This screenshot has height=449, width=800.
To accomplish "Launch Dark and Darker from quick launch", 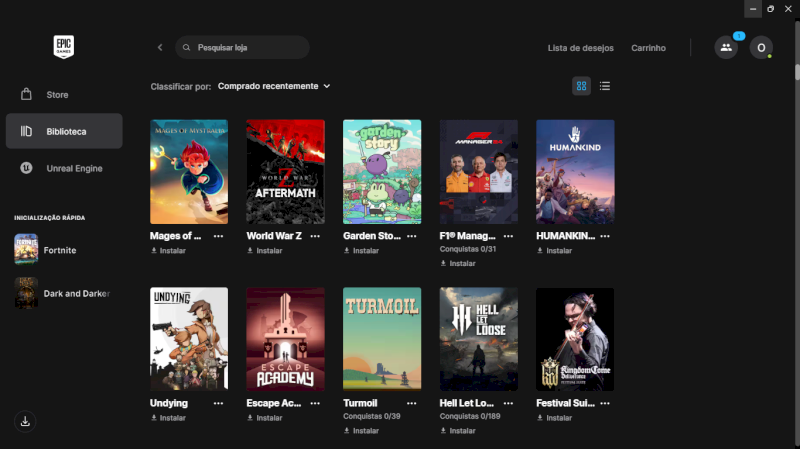I will 64,293.
